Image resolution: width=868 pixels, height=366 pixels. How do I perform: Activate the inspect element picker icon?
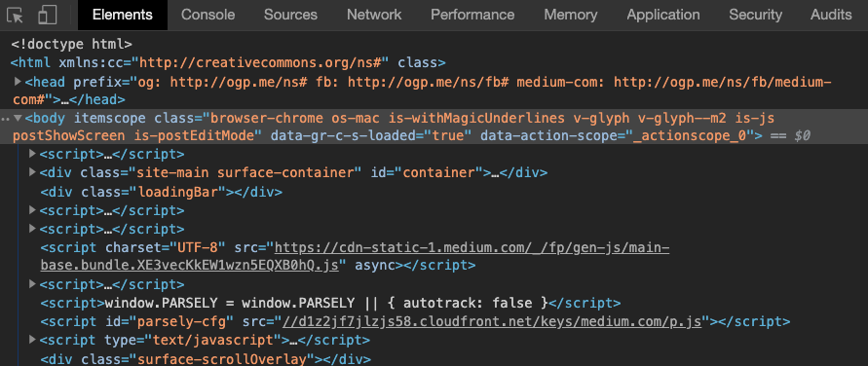click(15, 15)
